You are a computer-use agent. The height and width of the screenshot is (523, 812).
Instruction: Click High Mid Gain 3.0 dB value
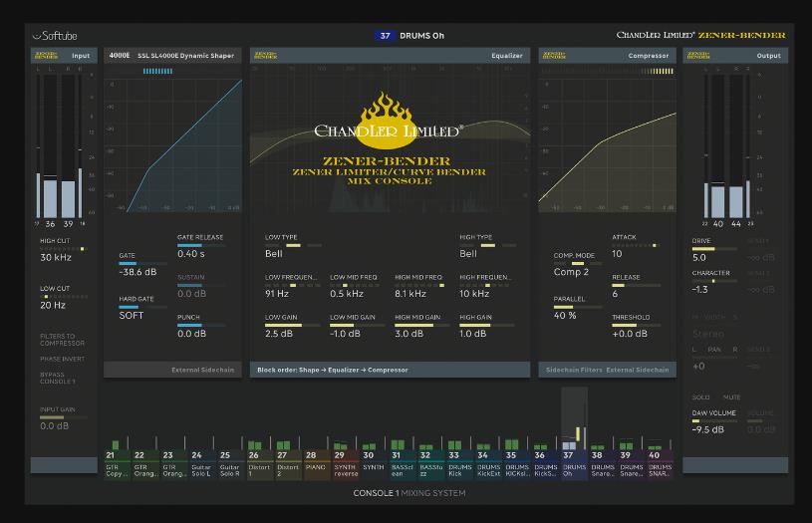(409, 334)
